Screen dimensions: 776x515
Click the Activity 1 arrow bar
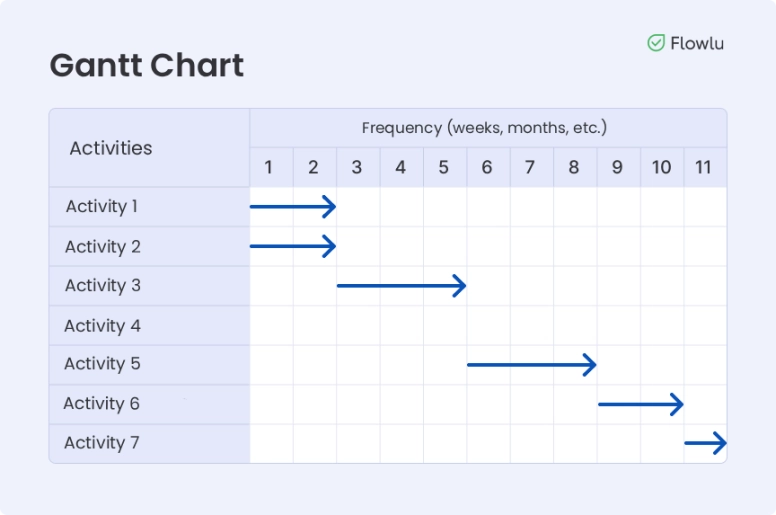click(x=292, y=207)
